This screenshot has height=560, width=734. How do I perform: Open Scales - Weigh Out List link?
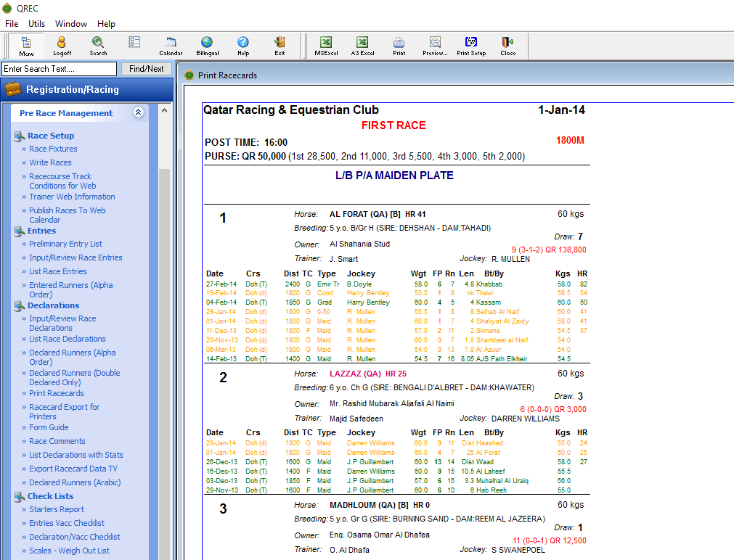point(69,551)
